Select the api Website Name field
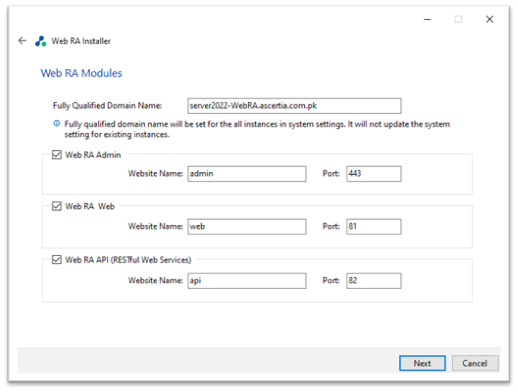Image resolution: width=518 pixels, height=392 pixels. point(247,281)
